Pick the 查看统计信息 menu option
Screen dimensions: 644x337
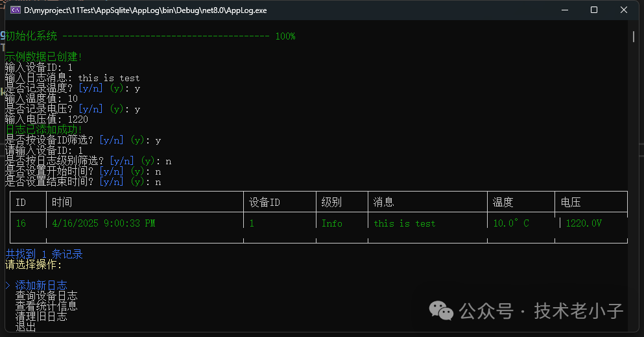pos(46,306)
